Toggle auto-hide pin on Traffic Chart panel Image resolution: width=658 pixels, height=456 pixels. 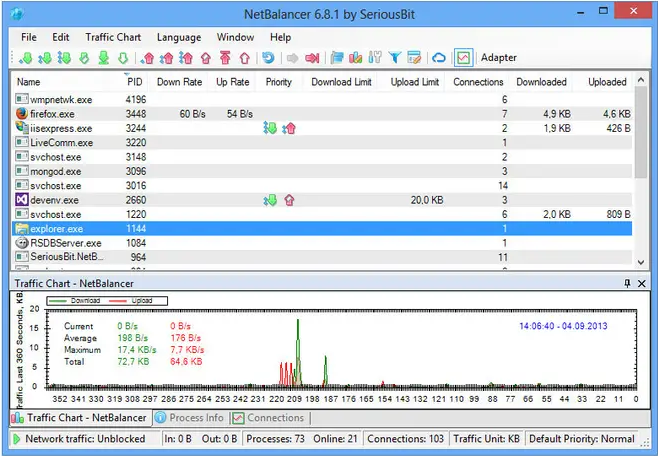click(x=627, y=284)
